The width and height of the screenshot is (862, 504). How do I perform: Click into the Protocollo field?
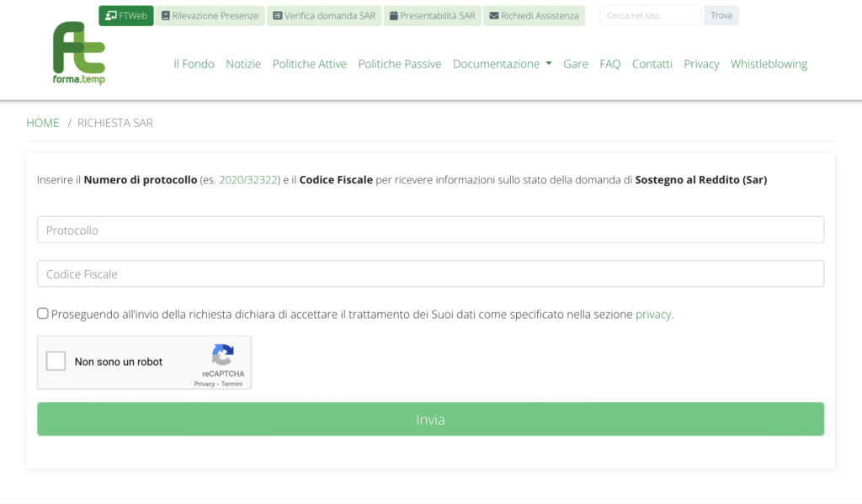[430, 230]
